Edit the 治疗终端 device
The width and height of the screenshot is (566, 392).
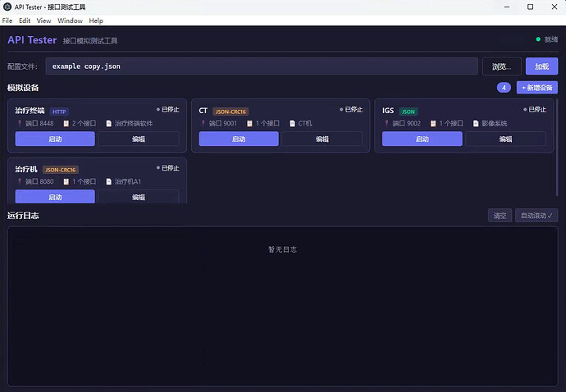[x=139, y=139]
